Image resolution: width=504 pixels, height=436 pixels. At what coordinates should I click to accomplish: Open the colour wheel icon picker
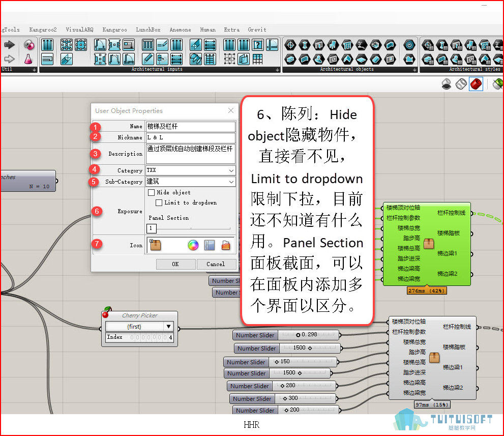pos(193,245)
